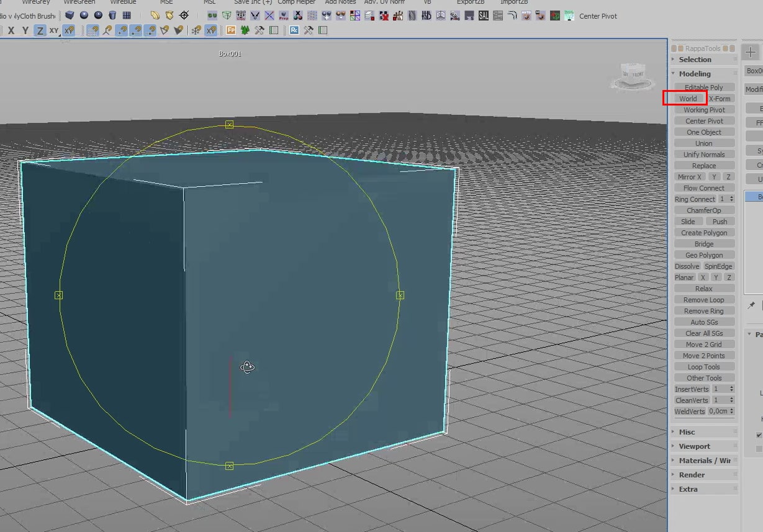Screen dimensions: 763x532
Task: Click the cylinder primitive icon
Action: click(113, 15)
